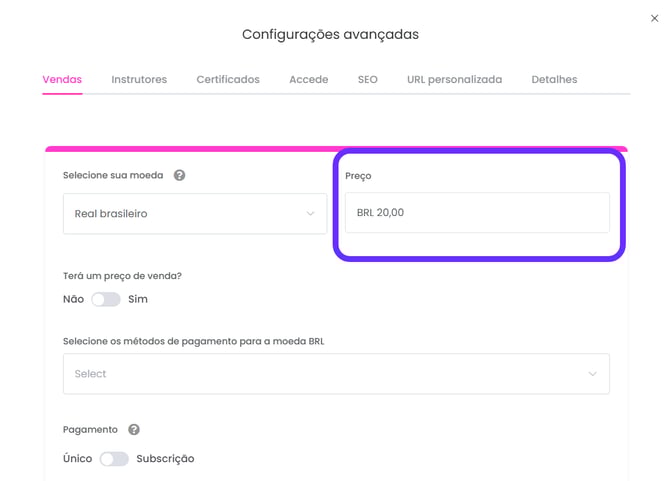Click the Sim label of the sale price toggle
This screenshot has width=670, height=481.
138,299
